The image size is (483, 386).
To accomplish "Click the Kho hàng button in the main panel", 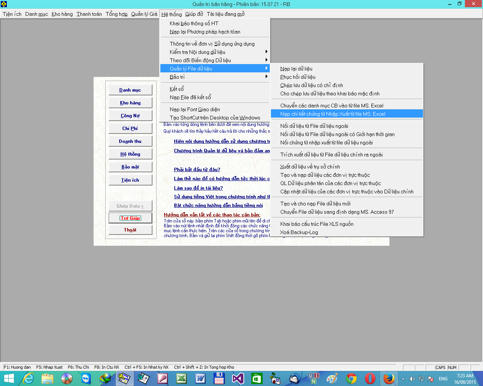I will (x=130, y=103).
